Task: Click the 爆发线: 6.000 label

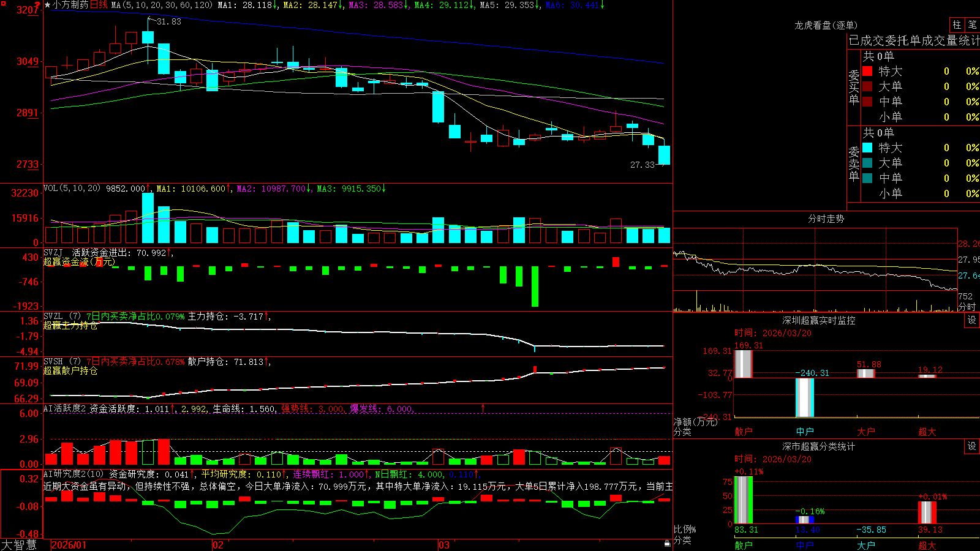Action: pos(382,409)
